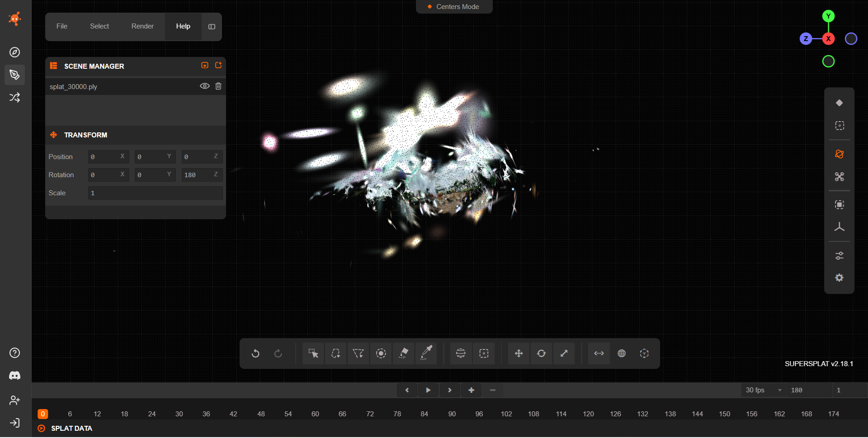Activate the Measure tool icon
Image resolution: width=868 pixels, height=438 pixels.
point(599,353)
